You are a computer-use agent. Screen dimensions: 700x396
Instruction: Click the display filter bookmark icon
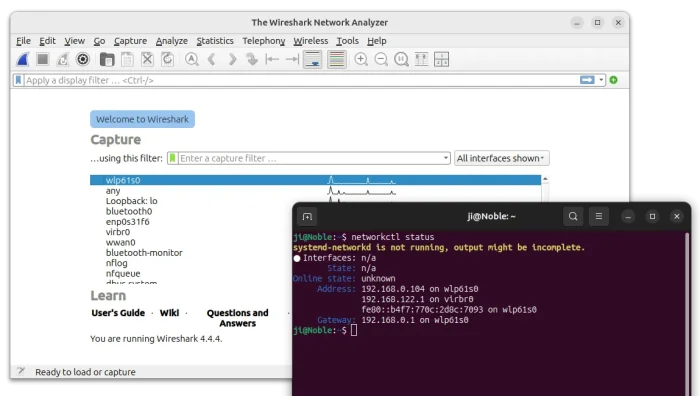18,80
